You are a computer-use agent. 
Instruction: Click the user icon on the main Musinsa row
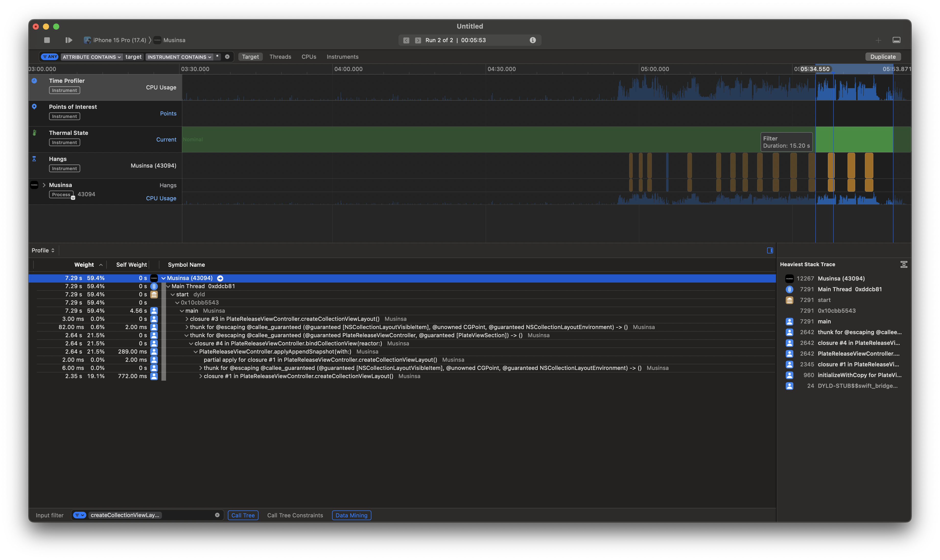[x=154, y=311]
